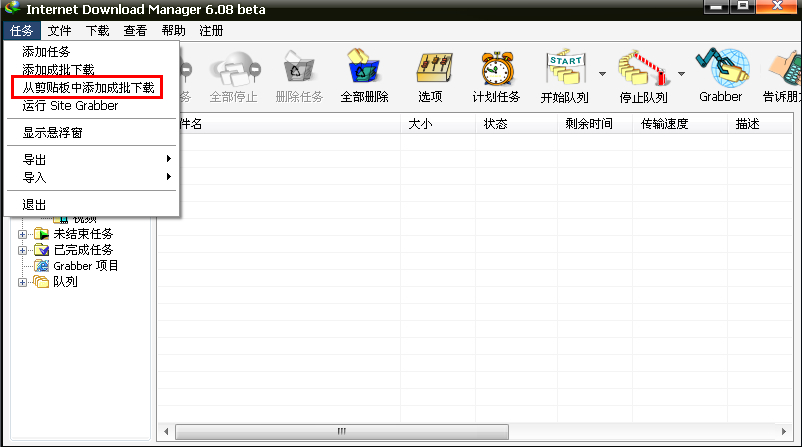Open the 帮助 menu

click(x=173, y=31)
